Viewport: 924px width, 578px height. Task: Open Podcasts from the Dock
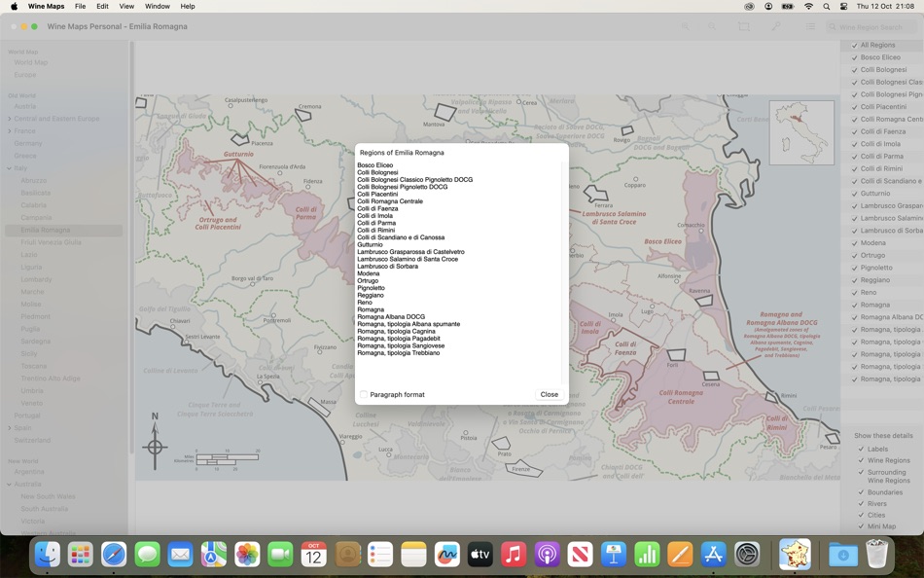click(x=547, y=555)
